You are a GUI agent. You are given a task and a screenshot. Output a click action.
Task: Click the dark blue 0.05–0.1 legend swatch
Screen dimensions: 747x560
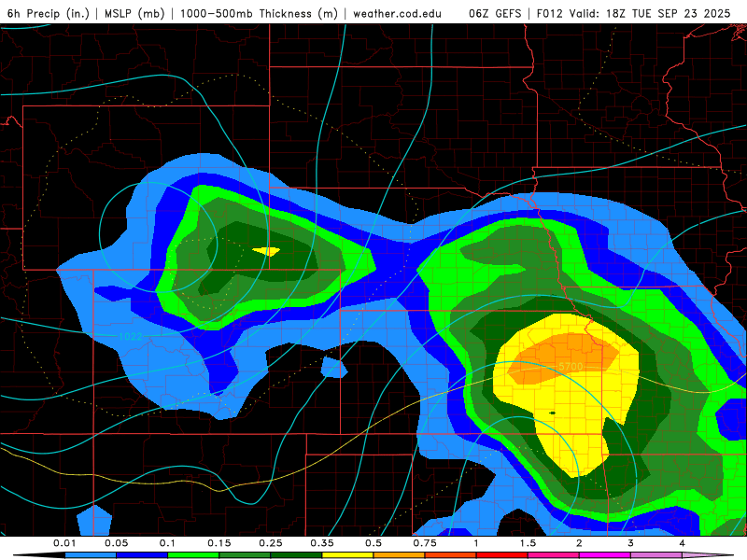pyautogui.click(x=142, y=555)
